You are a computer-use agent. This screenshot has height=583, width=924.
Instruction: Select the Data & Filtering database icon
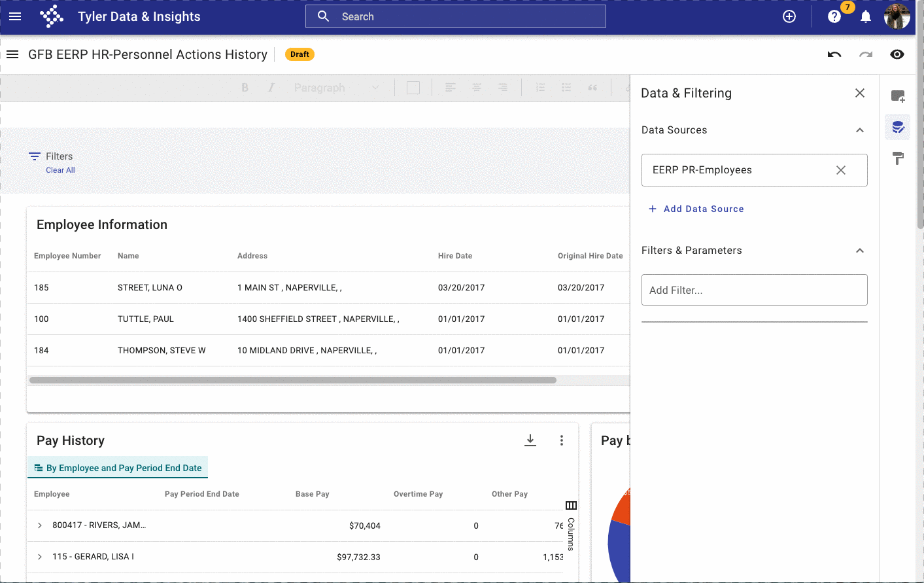(898, 127)
